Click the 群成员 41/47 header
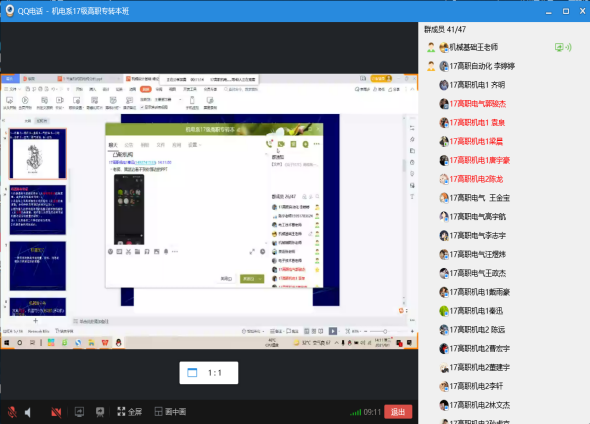This screenshot has width=590, height=424. click(x=445, y=29)
